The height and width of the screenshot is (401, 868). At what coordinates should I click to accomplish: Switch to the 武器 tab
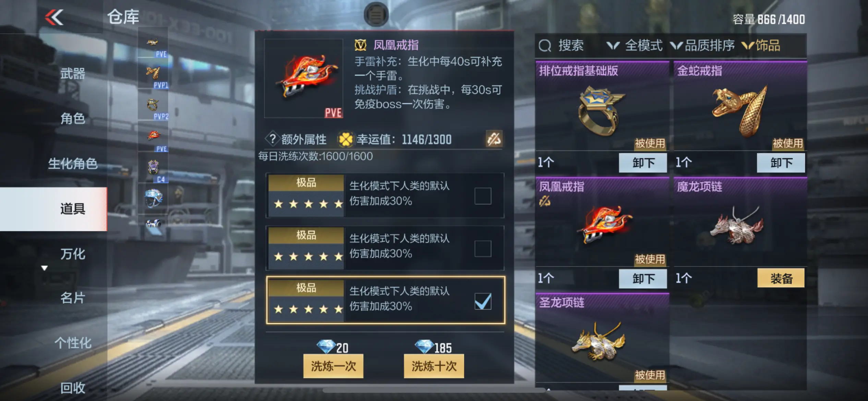pyautogui.click(x=73, y=73)
